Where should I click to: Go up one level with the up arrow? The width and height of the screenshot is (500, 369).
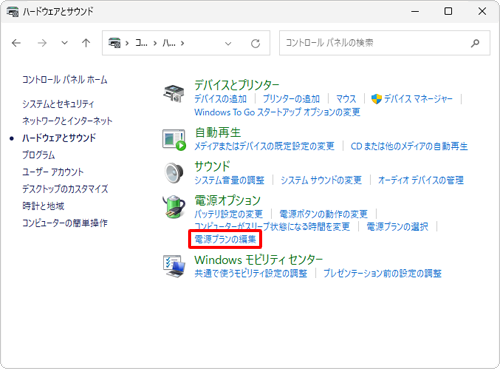(x=86, y=43)
